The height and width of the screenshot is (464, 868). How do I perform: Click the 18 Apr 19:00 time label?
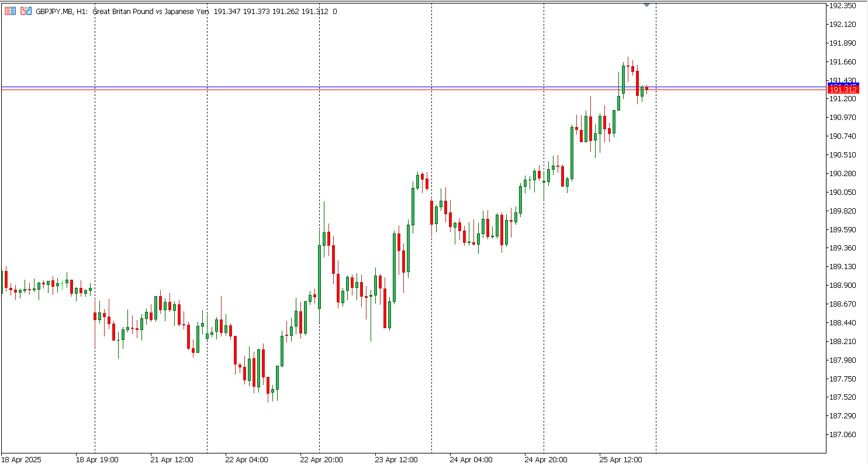(x=96, y=460)
